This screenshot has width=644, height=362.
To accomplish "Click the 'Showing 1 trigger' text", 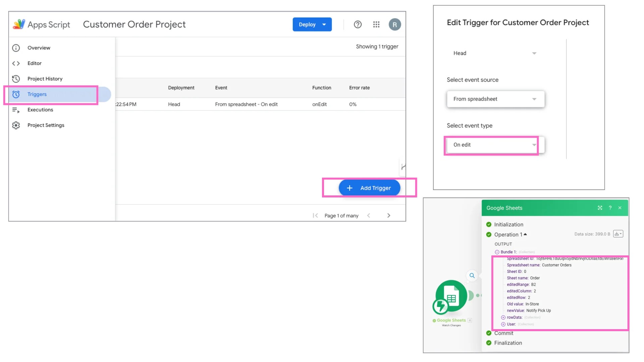I will point(377,47).
